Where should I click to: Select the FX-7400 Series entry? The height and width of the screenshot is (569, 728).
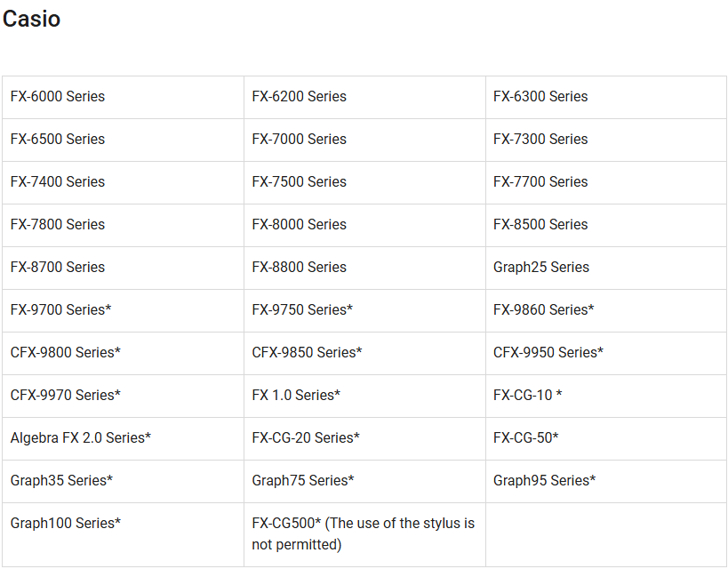58,182
